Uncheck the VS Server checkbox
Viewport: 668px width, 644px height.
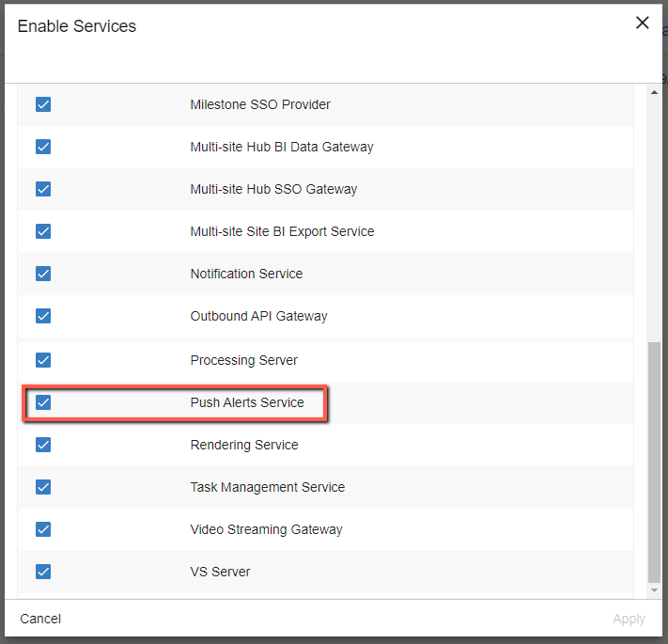pos(43,572)
